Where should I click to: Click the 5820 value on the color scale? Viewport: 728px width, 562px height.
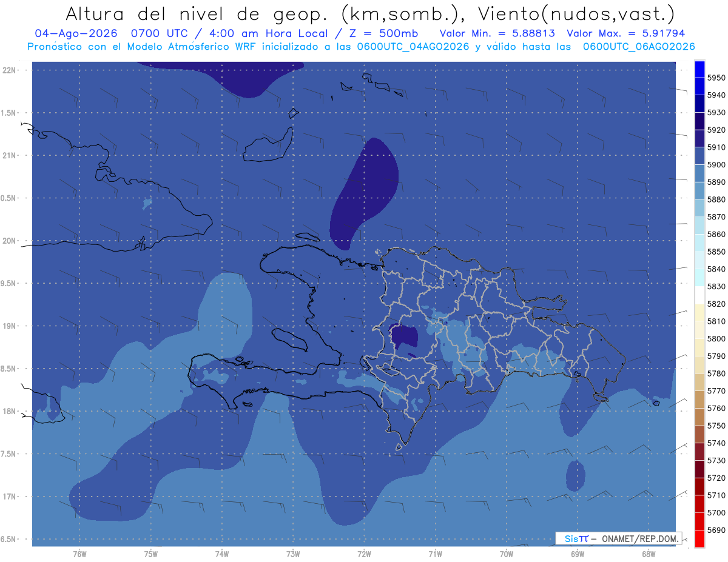click(x=716, y=304)
